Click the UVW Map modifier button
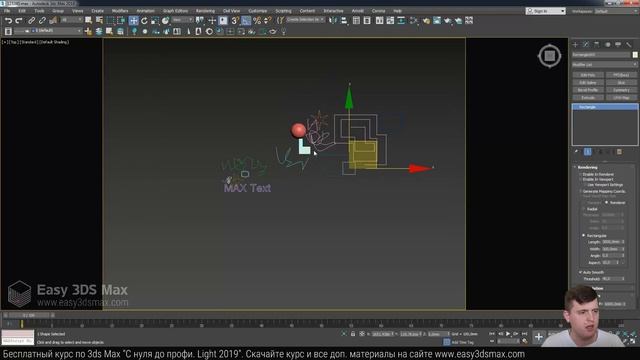 621,98
